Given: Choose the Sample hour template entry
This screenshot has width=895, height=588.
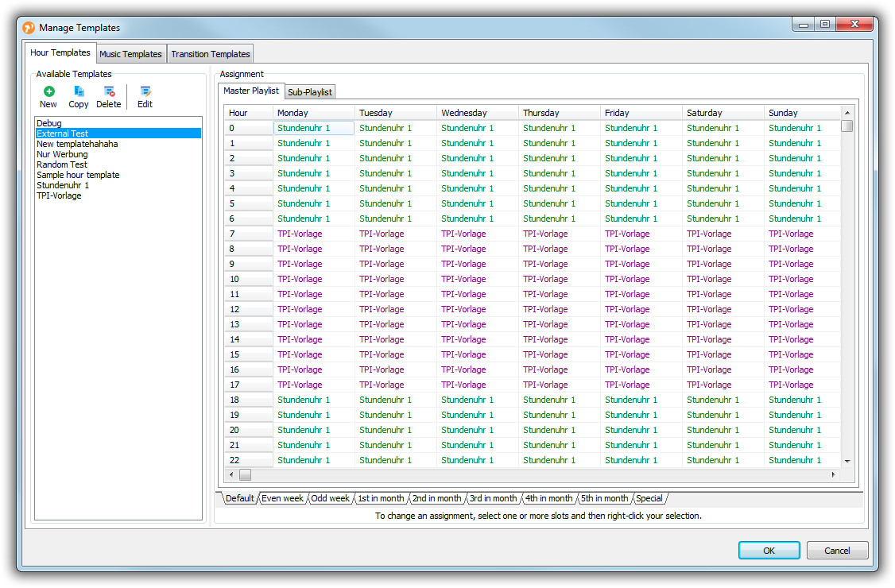Looking at the screenshot, I should pyautogui.click(x=78, y=175).
